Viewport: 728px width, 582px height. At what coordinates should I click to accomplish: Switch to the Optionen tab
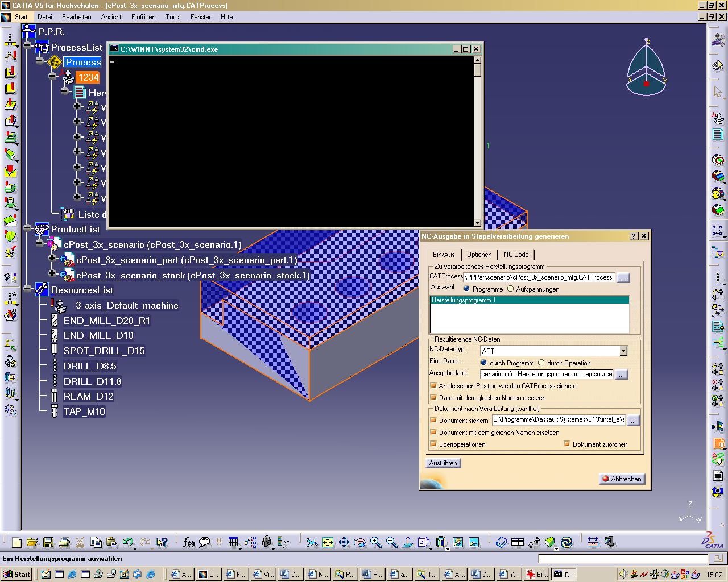tap(479, 255)
